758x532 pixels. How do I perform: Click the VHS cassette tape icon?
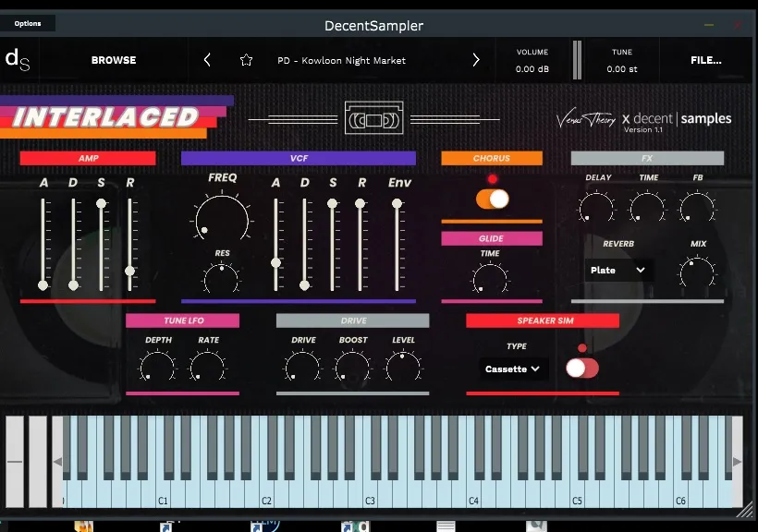[x=373, y=118]
